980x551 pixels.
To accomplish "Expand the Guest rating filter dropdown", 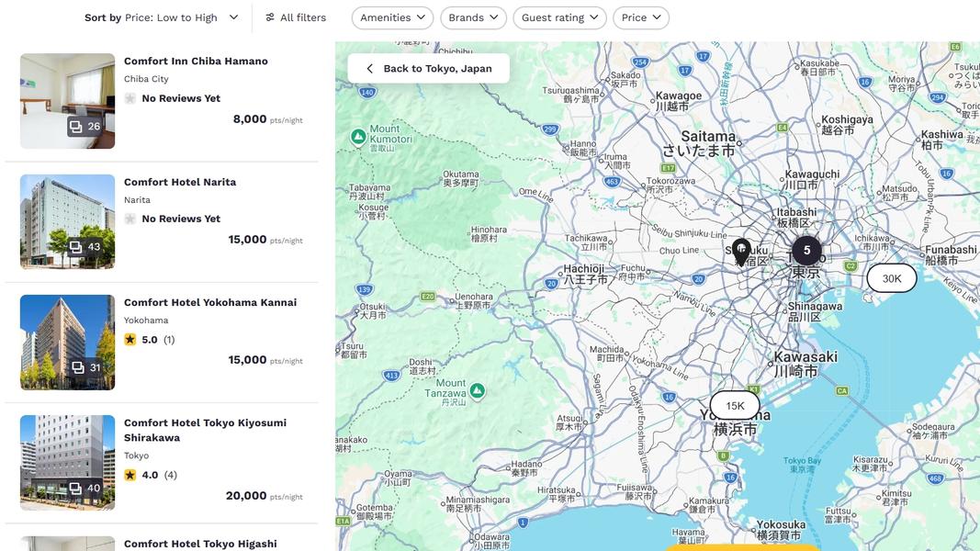I will point(560,17).
